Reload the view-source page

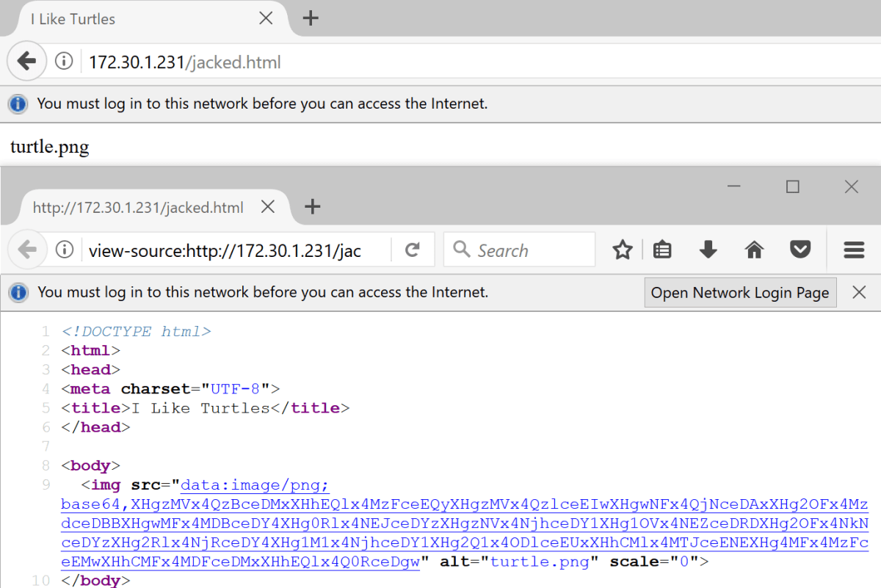point(413,250)
